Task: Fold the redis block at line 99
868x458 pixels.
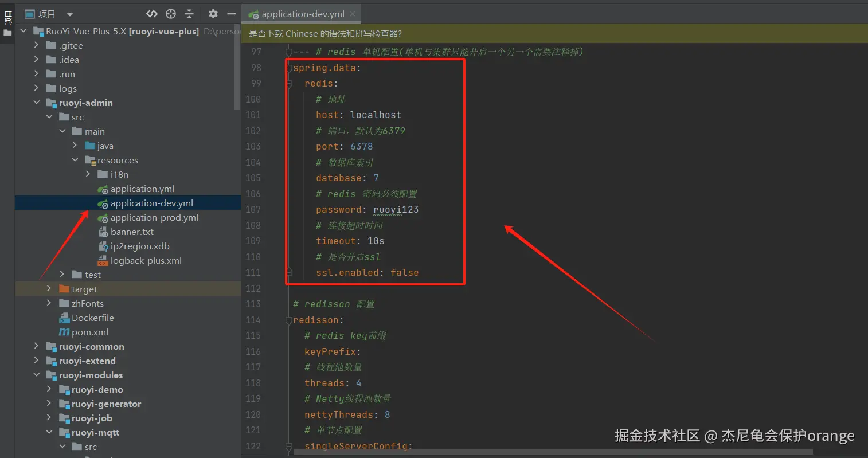Action: [x=289, y=84]
